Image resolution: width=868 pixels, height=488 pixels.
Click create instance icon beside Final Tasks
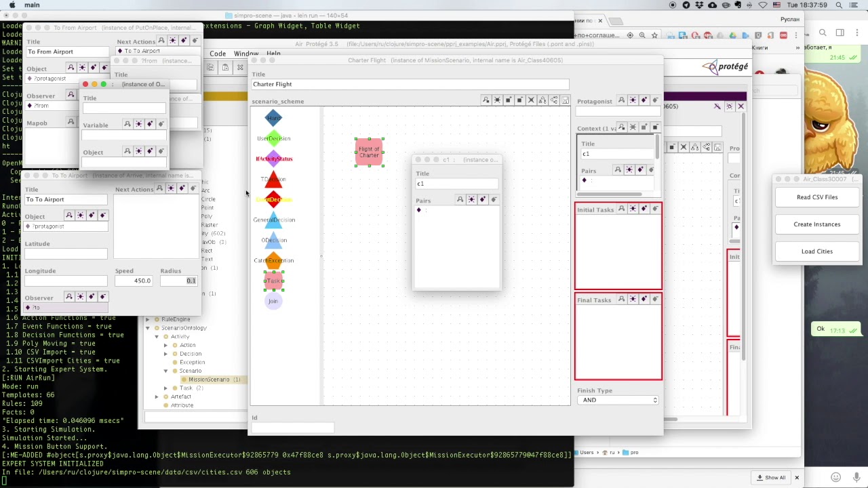click(x=633, y=299)
